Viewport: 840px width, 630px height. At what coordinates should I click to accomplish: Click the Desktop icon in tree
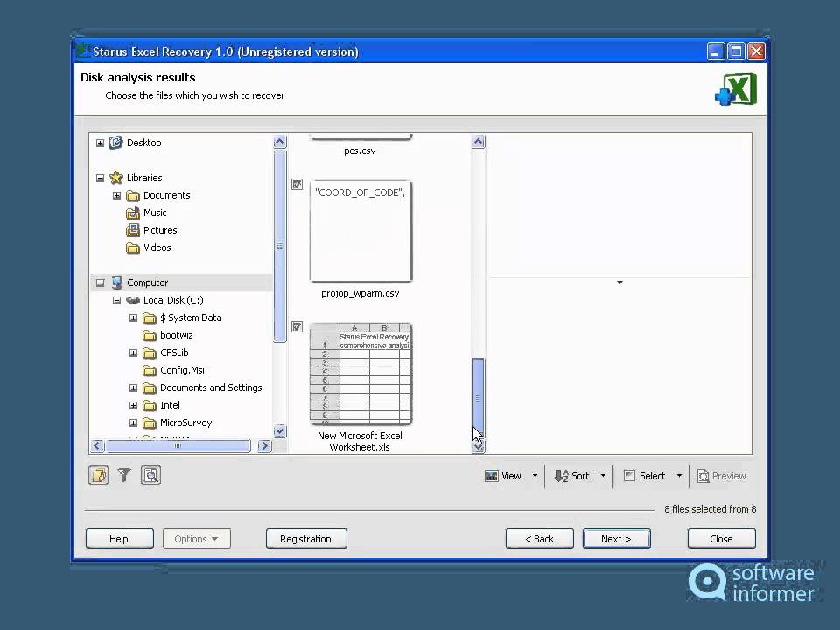tap(116, 143)
